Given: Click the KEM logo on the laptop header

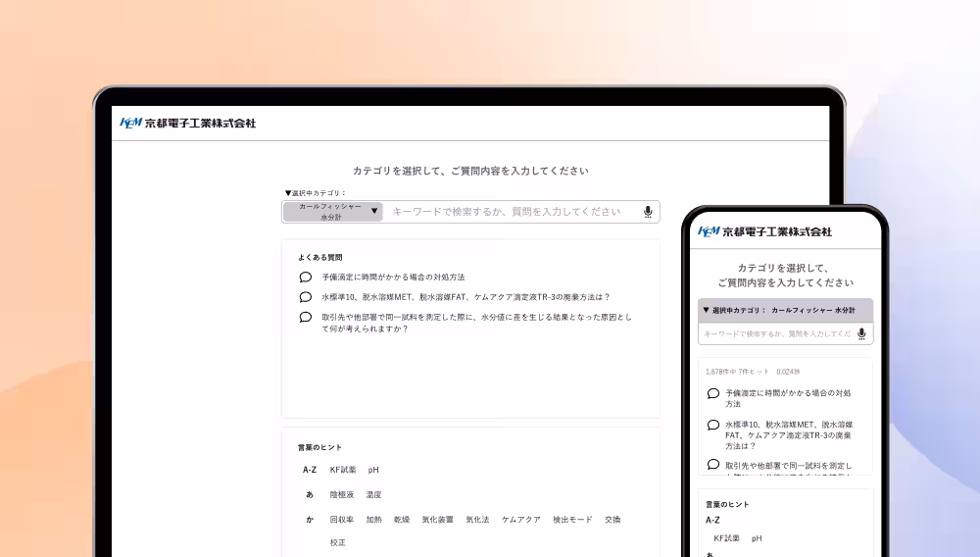Looking at the screenshot, I should [x=130, y=123].
